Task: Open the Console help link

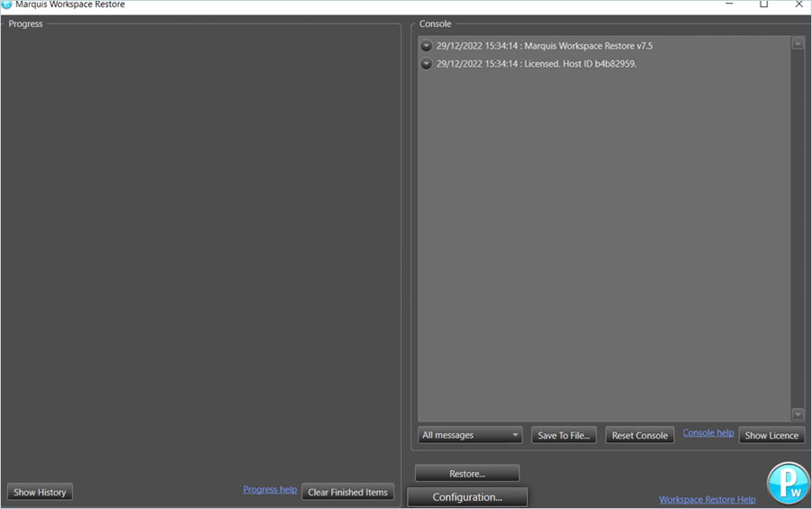Action: (x=708, y=432)
